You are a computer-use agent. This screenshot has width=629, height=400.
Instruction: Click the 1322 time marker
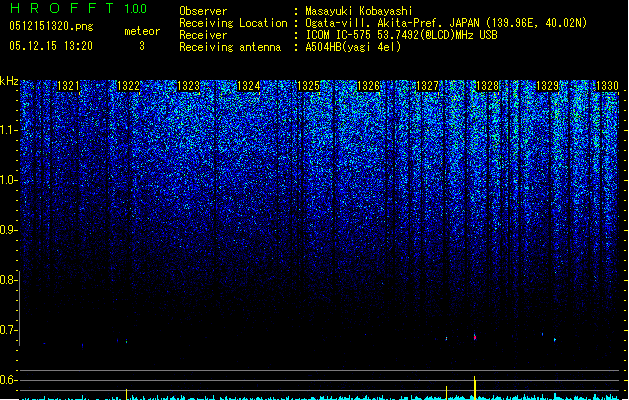click(x=128, y=86)
